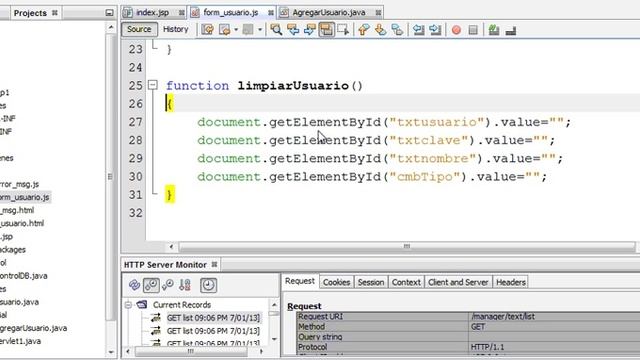The image size is (640, 360).
Task: Close the Projects panel tab
Action: coord(55,13)
